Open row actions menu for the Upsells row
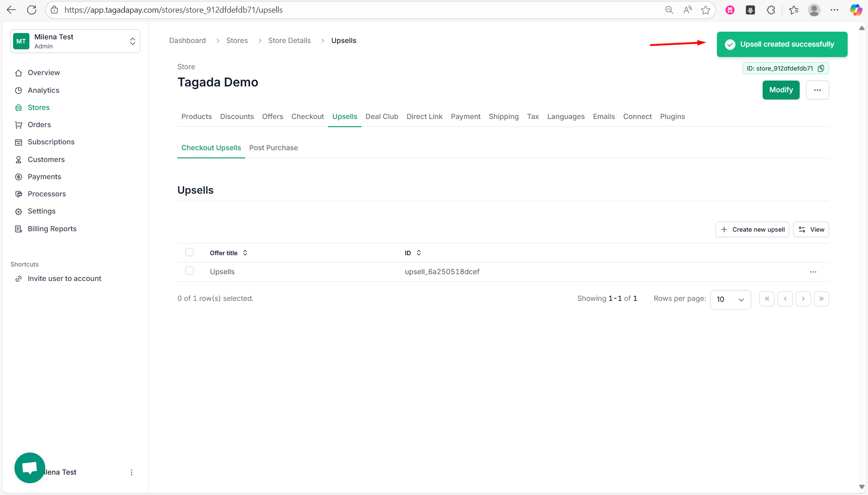Viewport: 868px width, 495px height. (813, 272)
